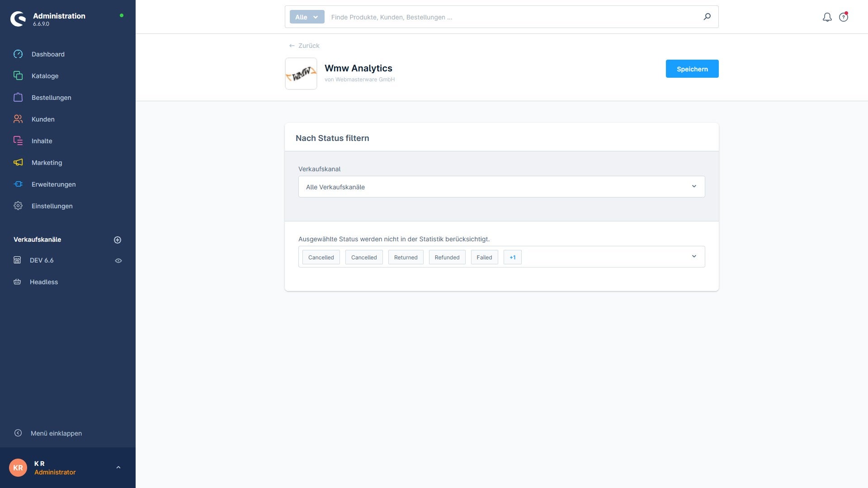Click the Erweiterungen plug icon
Viewport: 868px width, 488px height.
(x=18, y=184)
